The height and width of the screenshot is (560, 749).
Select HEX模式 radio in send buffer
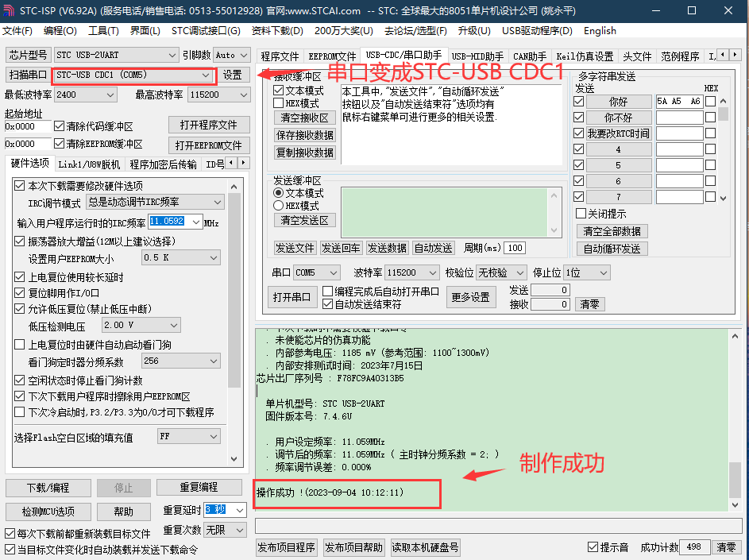coord(279,206)
